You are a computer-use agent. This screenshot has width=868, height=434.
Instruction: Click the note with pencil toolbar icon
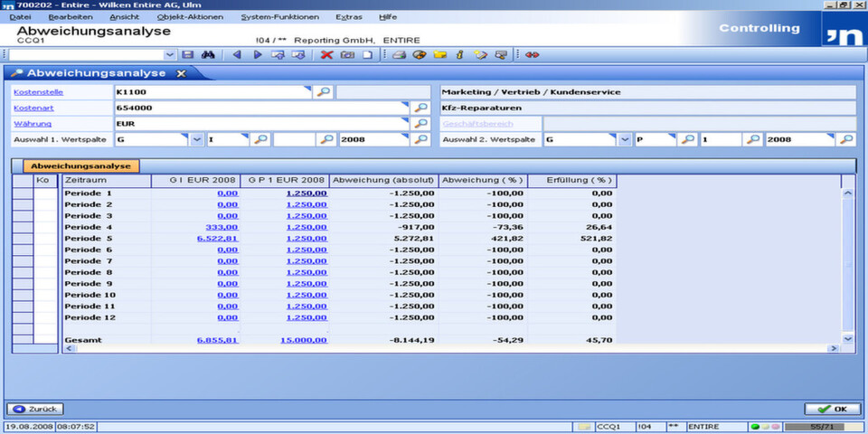coord(480,55)
